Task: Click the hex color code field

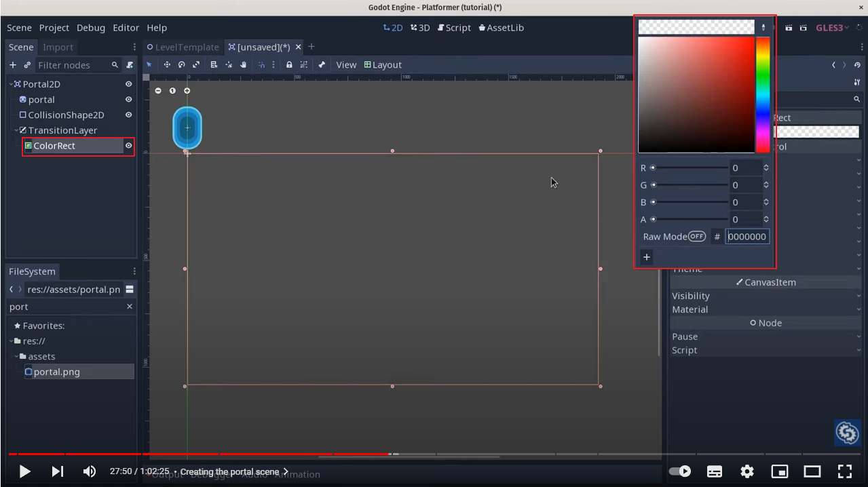Action: pos(747,237)
